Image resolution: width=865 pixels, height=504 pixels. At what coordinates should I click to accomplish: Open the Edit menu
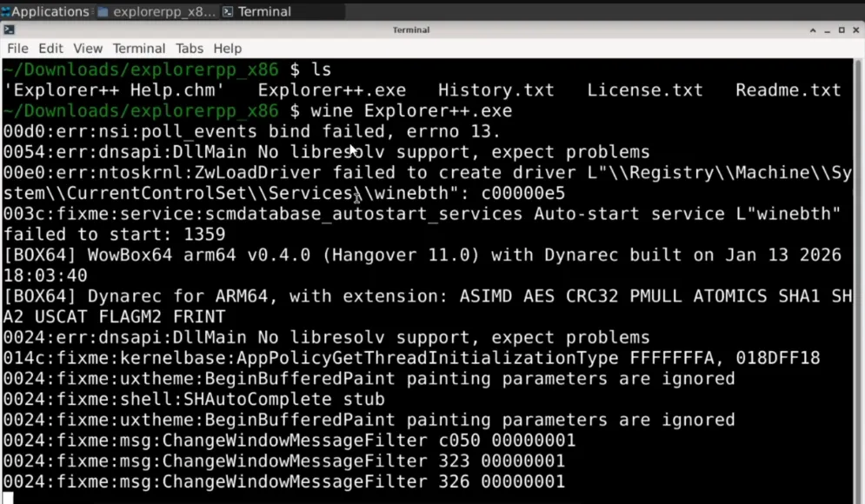pyautogui.click(x=50, y=49)
